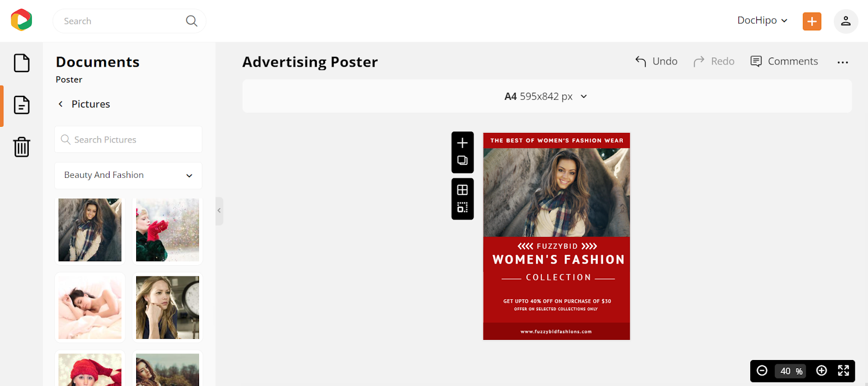Viewport: 868px width, 386px height.
Task: Click the poster's WOMEN'S FASHION headline text
Action: point(558,260)
